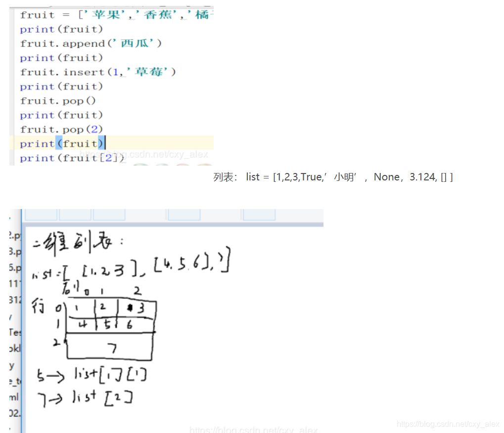Click the fruit.pop(2) code line
Image resolution: width=504 pixels, height=433 pixels.
click(x=61, y=130)
